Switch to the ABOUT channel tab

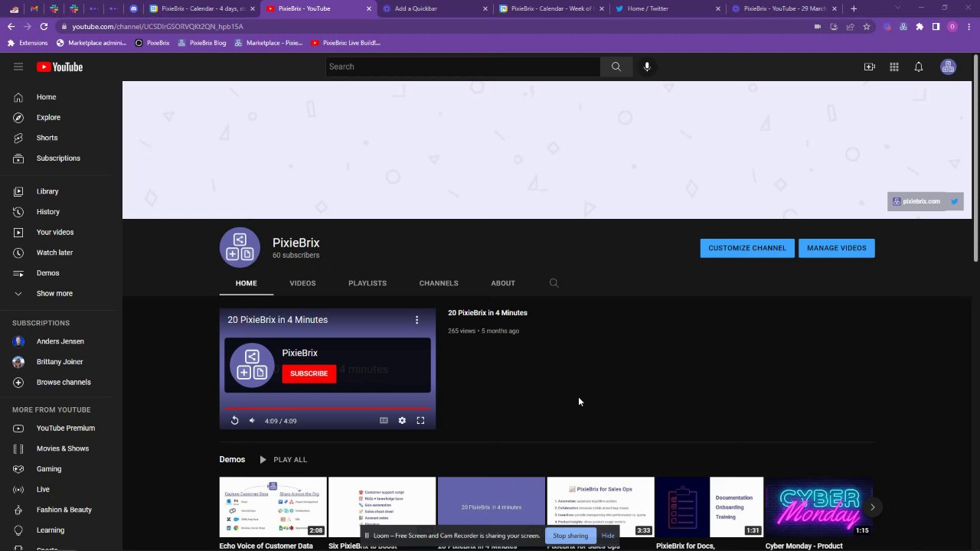[503, 283]
